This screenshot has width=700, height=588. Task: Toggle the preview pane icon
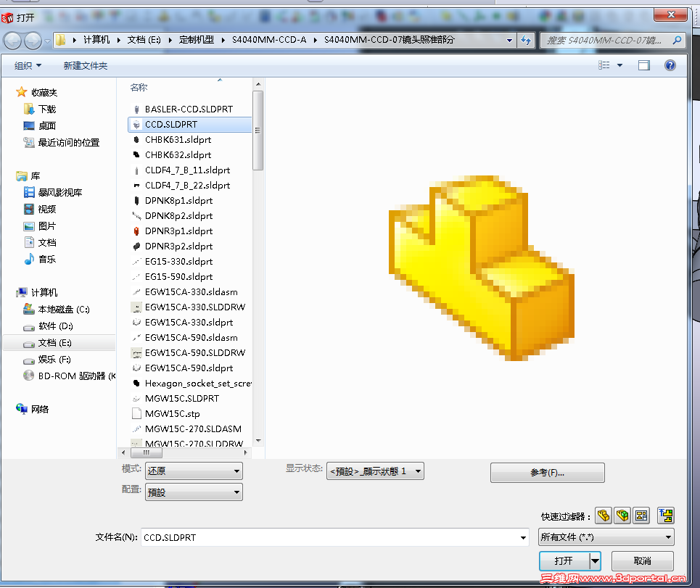click(x=643, y=65)
